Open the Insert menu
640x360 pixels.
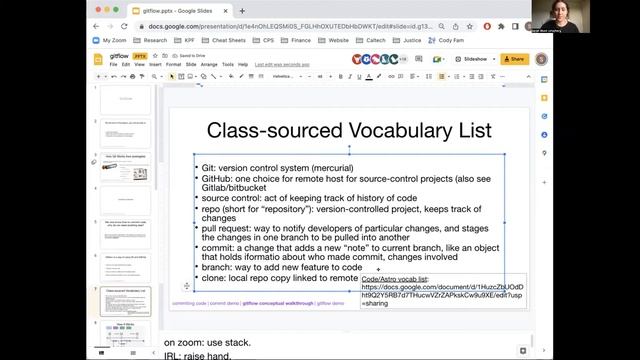tap(155, 64)
